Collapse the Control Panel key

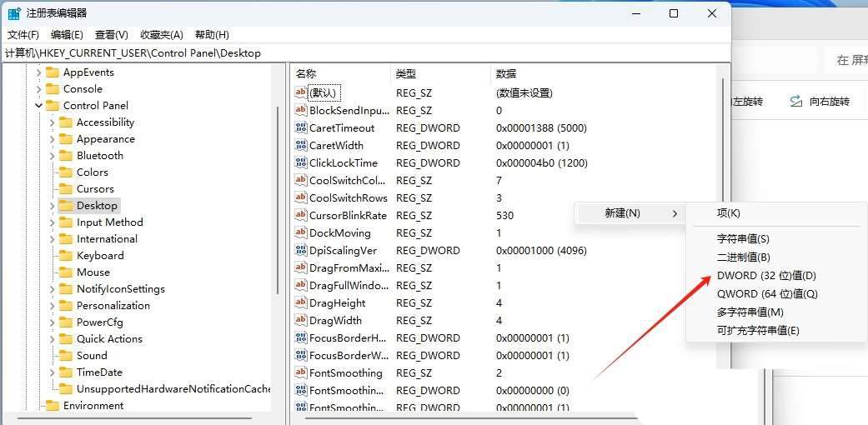[38, 106]
